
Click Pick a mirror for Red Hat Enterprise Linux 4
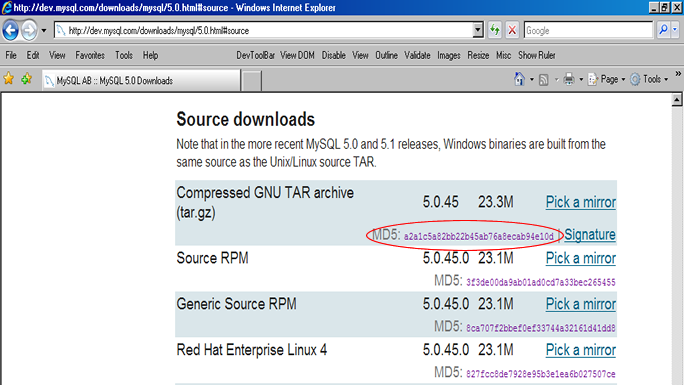point(581,350)
